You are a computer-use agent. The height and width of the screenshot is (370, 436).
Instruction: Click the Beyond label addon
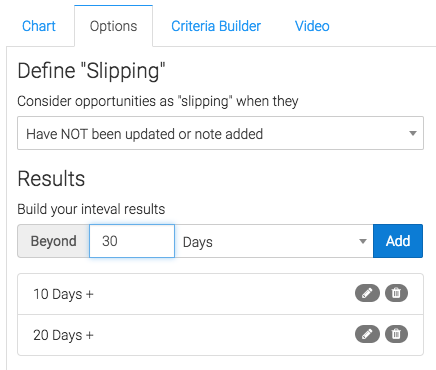point(53,241)
